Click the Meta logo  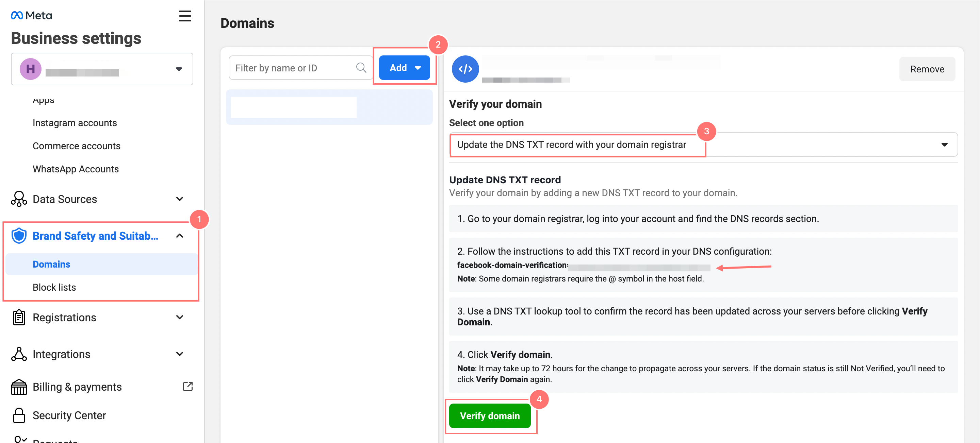point(31,15)
